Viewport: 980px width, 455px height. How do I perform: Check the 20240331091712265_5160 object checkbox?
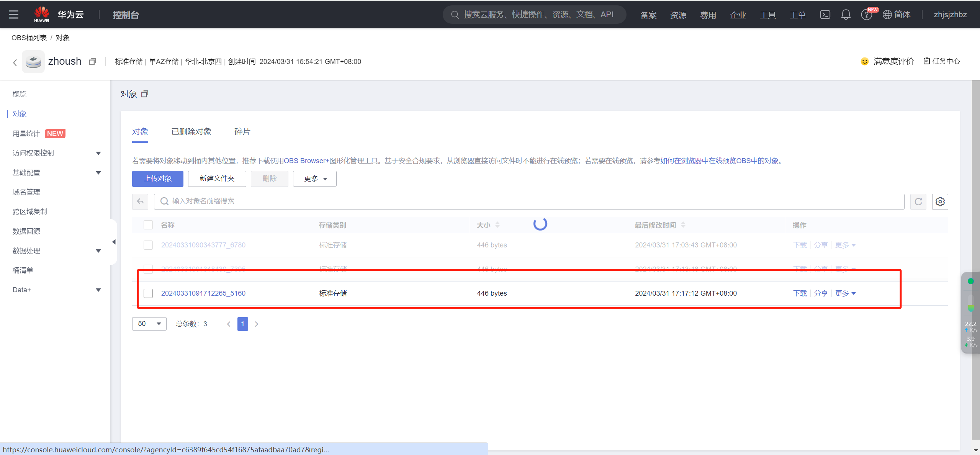tap(148, 293)
